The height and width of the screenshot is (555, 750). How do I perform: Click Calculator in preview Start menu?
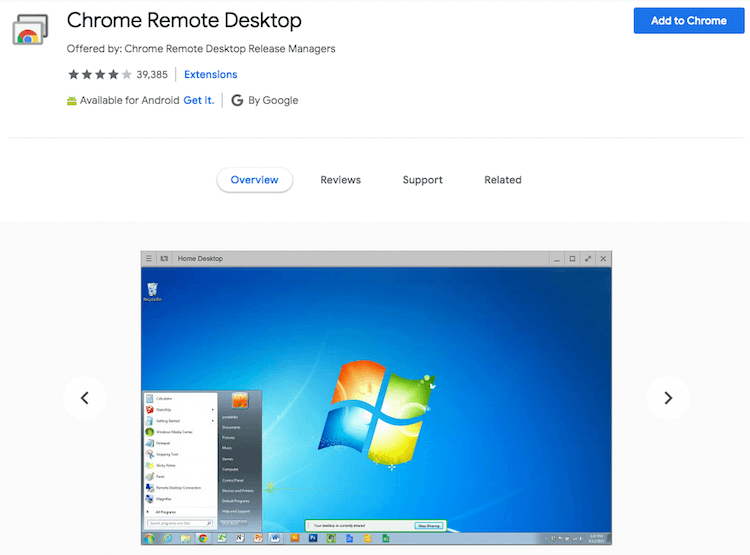[180, 399]
